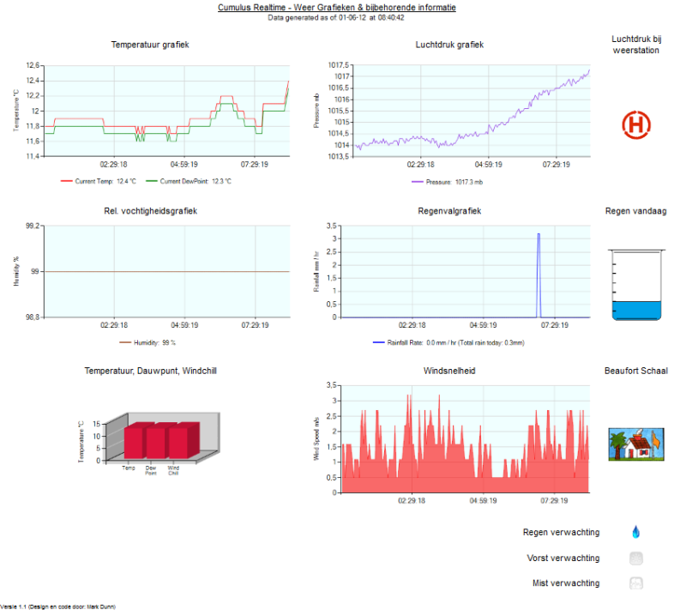This screenshot has width=686, height=616.
Task: Click the Cumulus Realtime page title link
Action: click(x=336, y=7)
